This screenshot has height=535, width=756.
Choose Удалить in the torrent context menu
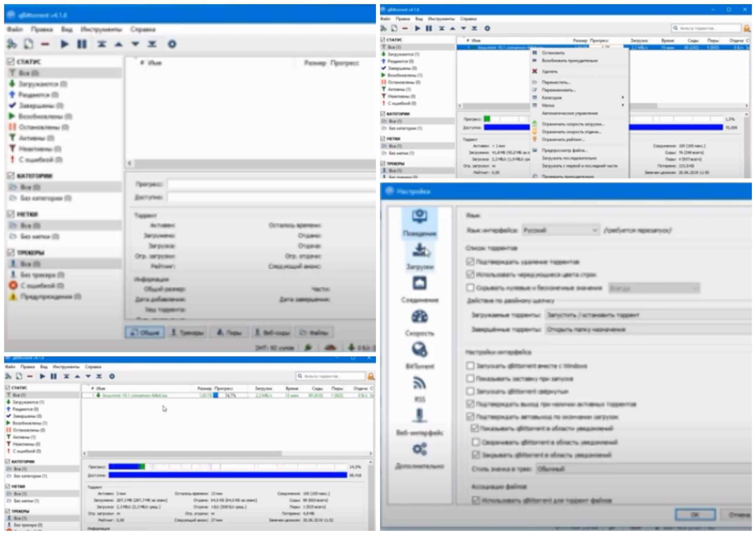550,71
